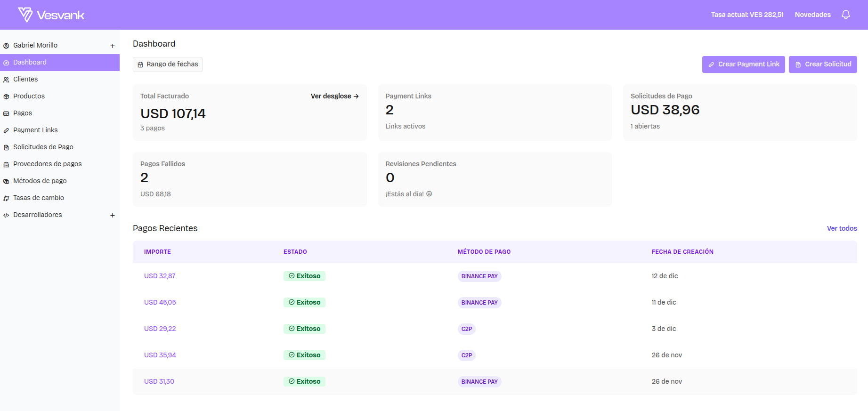Screen dimensions: 868x411
Task: Open payment USD 31,30
Action: 159,381
